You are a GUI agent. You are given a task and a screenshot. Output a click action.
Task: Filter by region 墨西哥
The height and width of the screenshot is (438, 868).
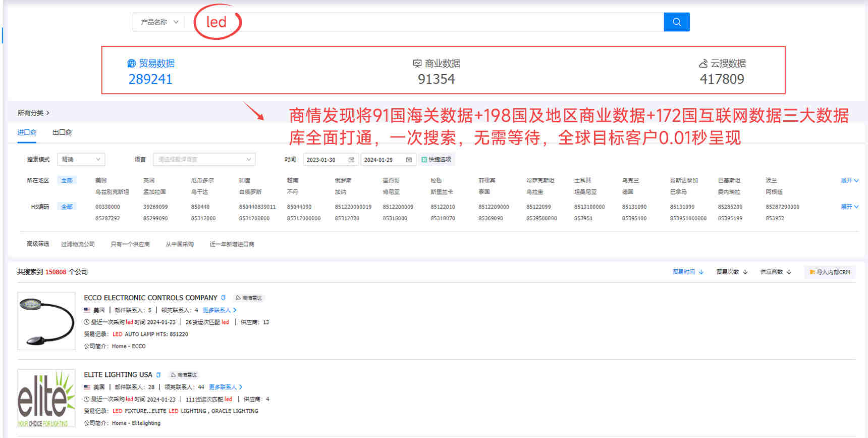(391, 180)
